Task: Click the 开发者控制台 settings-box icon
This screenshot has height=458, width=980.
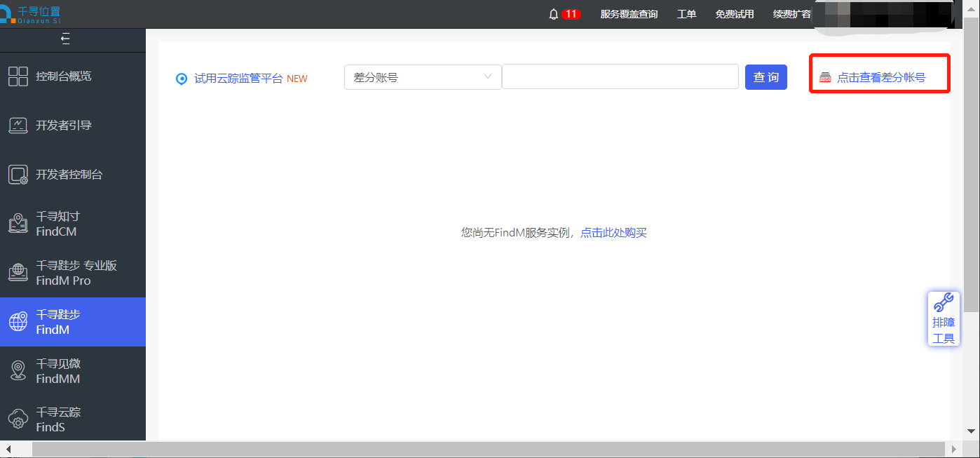Action: 18,175
